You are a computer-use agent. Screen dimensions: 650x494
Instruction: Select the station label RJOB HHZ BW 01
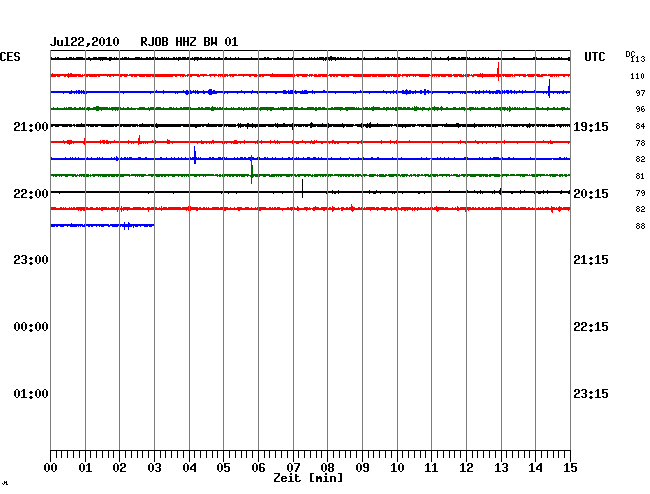click(189, 42)
